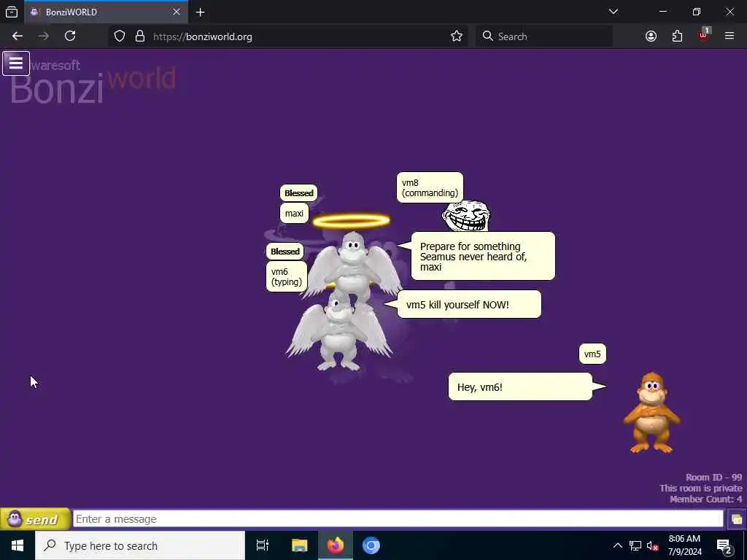The width and height of the screenshot is (747, 560).
Task: Click the vm5 name tag
Action: pyautogui.click(x=592, y=354)
